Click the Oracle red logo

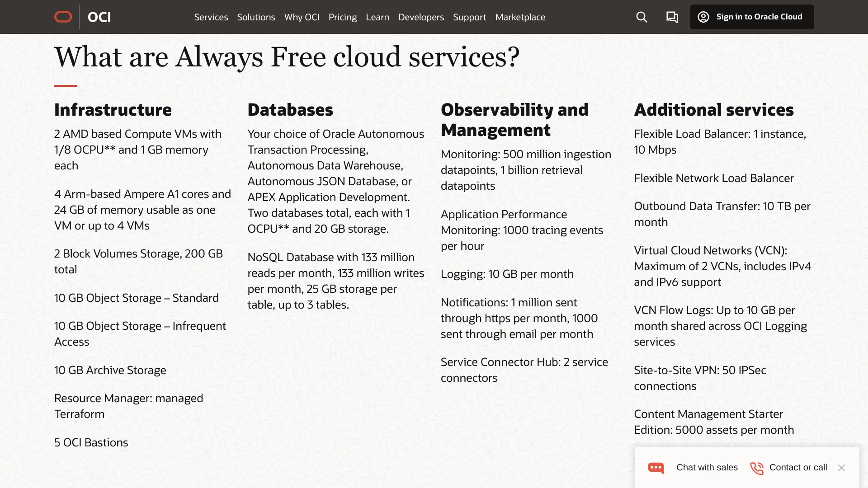pos(63,17)
